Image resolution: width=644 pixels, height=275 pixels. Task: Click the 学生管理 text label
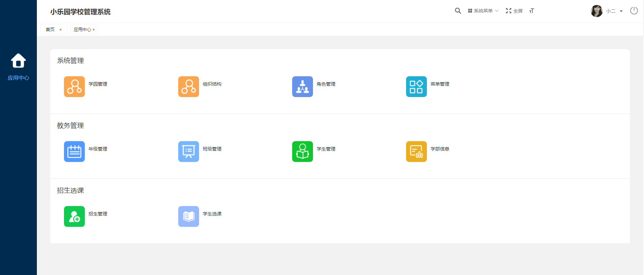pos(326,149)
